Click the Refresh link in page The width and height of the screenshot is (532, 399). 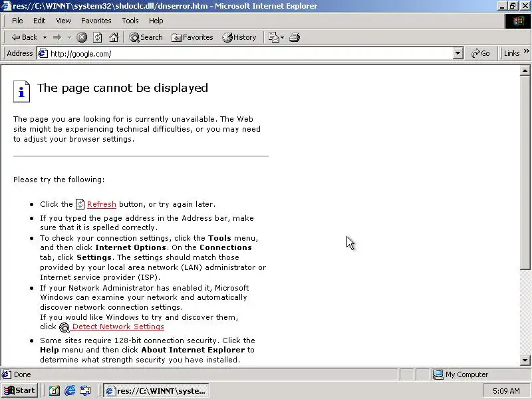pyautogui.click(x=102, y=204)
